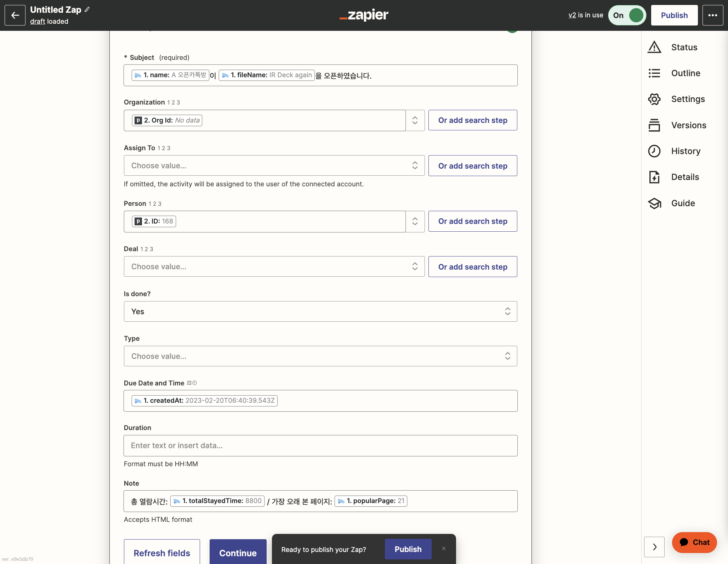Open Guide graduation cap icon

tap(654, 203)
